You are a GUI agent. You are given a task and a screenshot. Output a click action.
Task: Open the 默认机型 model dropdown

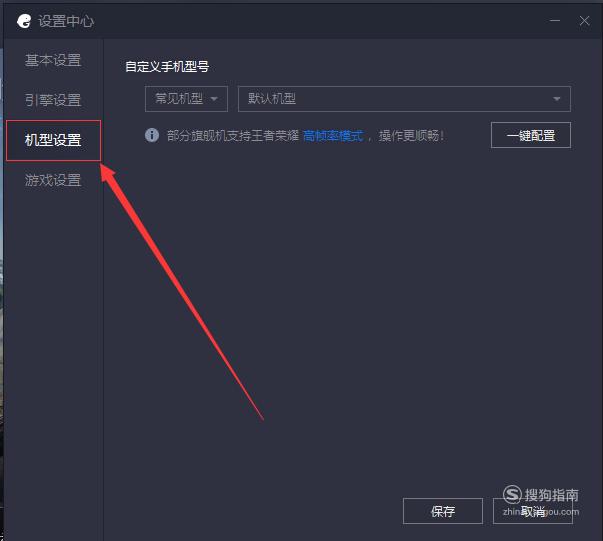pos(404,99)
